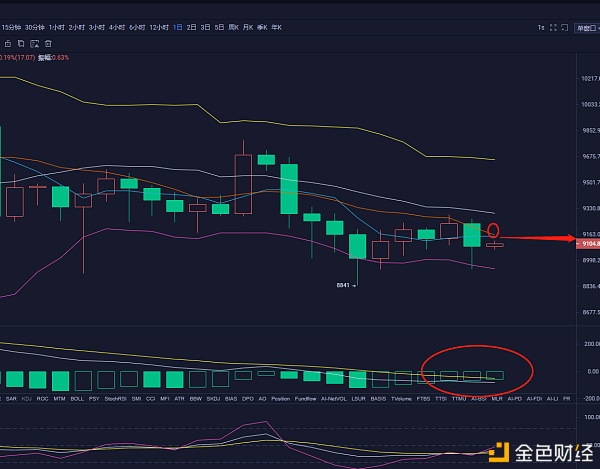Click the lock drawings icon

point(8,44)
